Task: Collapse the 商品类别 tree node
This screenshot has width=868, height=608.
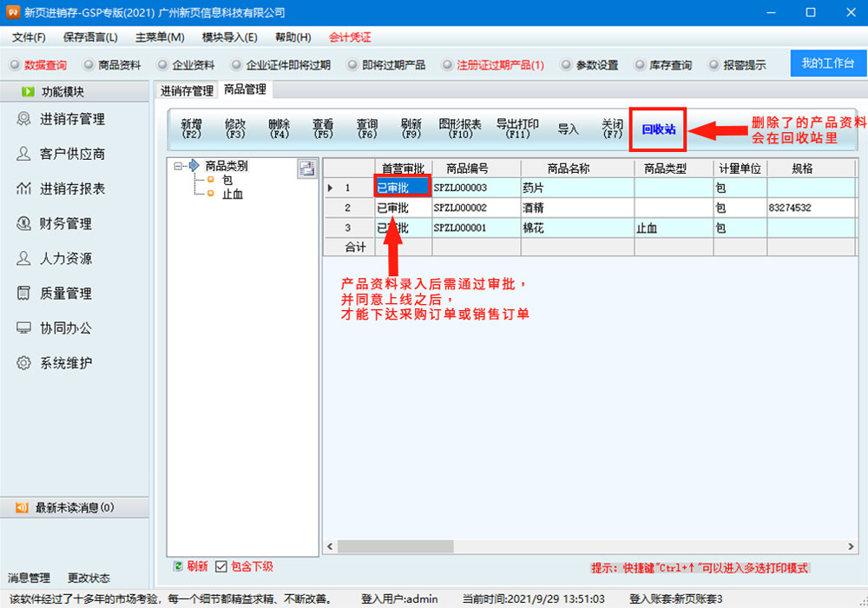Action: coord(179,166)
